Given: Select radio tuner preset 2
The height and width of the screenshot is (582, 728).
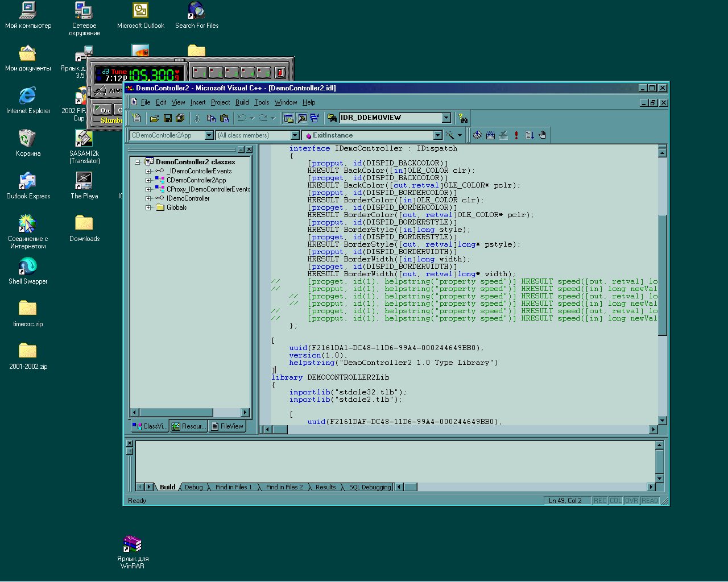Looking at the screenshot, I should pyautogui.click(x=215, y=72).
